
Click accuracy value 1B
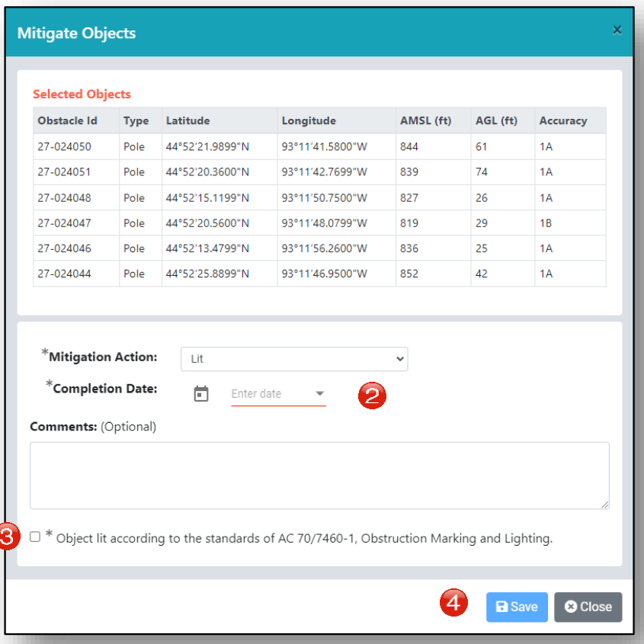click(x=546, y=223)
